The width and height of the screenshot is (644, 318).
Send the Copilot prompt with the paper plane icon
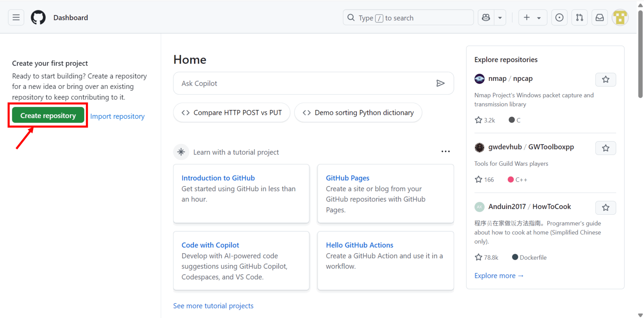coord(441,83)
